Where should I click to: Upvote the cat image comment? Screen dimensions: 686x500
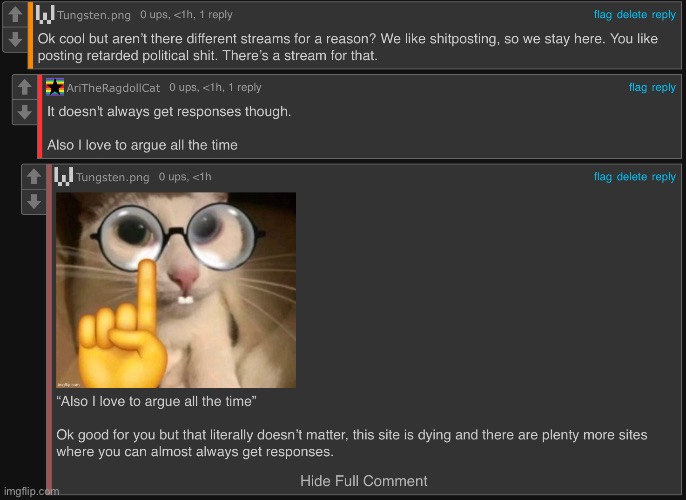(x=34, y=177)
